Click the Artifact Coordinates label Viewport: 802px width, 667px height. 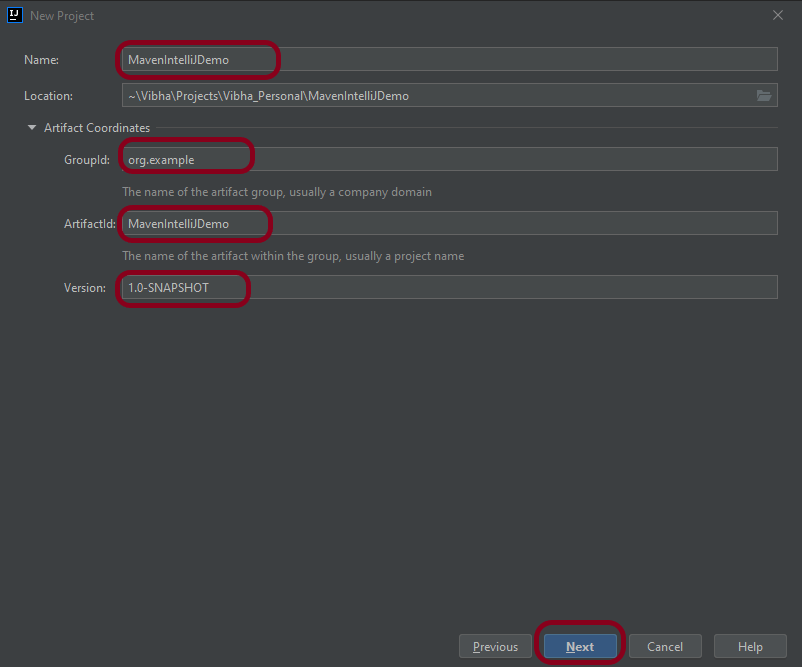96,127
